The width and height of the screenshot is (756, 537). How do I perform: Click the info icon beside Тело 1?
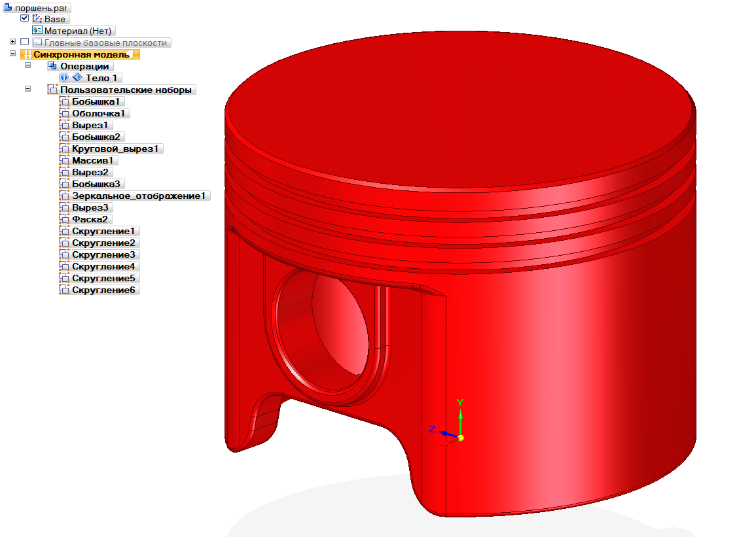tap(64, 77)
